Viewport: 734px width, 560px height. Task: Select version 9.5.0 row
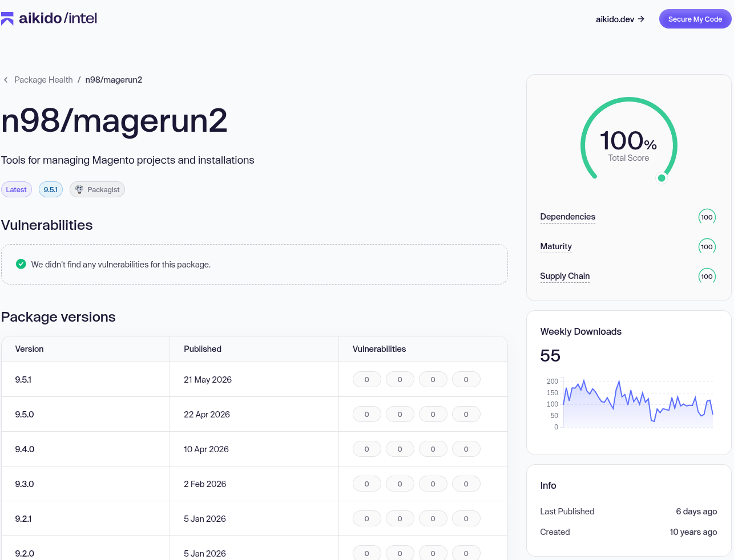255,414
